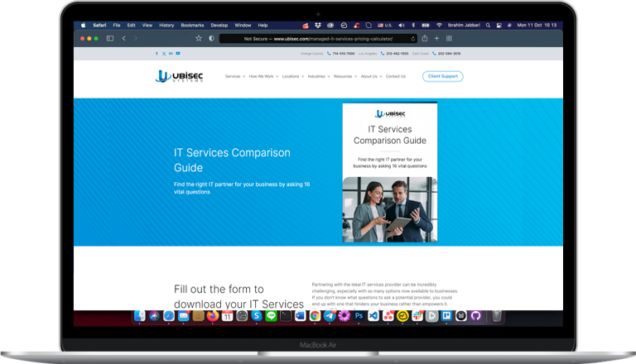Image resolution: width=636 pixels, height=364 pixels.
Task: Open GitHub Desktop in the Dock
Action: pos(475,316)
